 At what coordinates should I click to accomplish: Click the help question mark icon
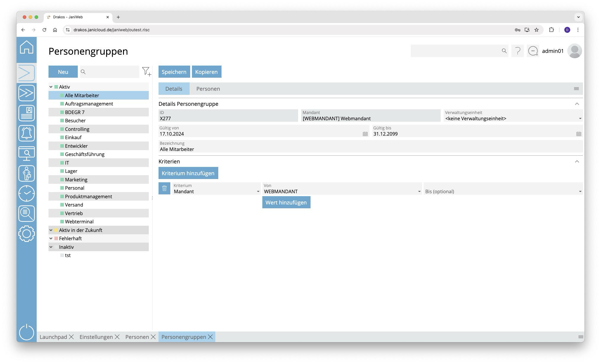[x=518, y=51]
